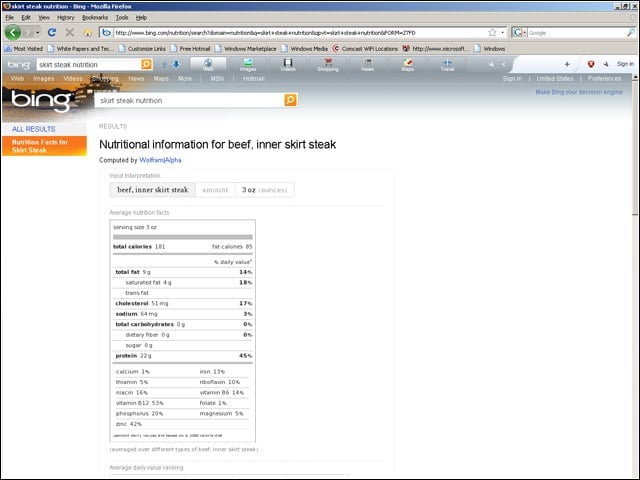Open the View menu

point(44,18)
